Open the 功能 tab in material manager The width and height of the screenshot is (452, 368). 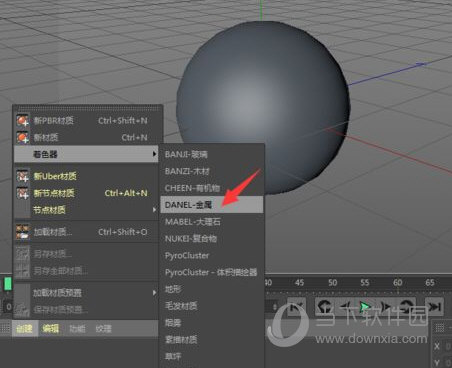click(x=77, y=329)
